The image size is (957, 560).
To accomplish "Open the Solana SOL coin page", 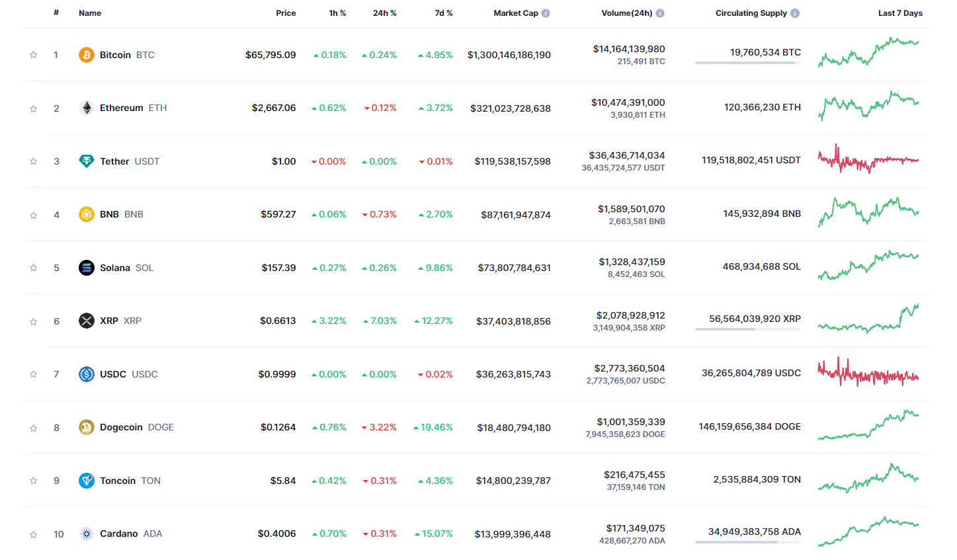I will [x=126, y=268].
